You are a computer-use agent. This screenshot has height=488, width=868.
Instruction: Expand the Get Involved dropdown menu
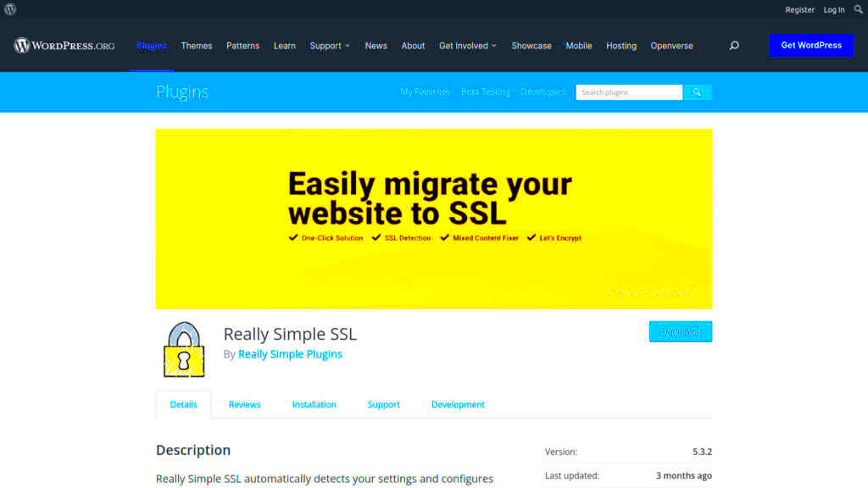point(468,46)
